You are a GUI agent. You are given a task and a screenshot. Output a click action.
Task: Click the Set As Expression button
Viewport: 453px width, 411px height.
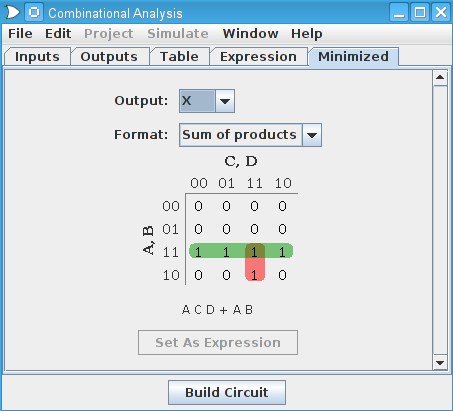[x=218, y=343]
